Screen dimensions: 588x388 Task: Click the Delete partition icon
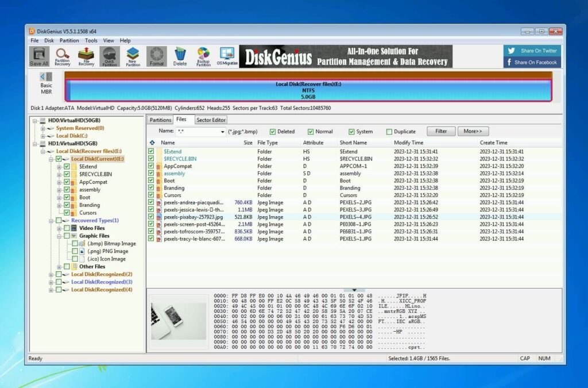(x=180, y=56)
